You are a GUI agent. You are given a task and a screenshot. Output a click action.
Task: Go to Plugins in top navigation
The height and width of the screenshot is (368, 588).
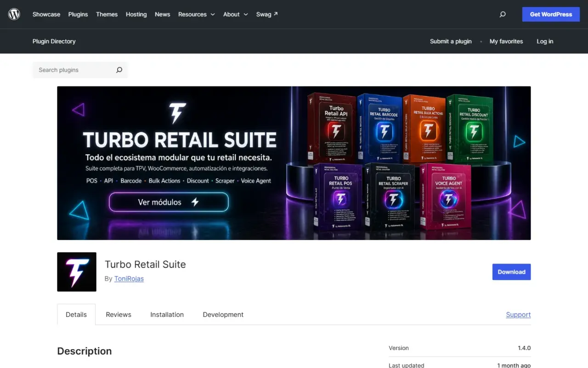pyautogui.click(x=78, y=14)
